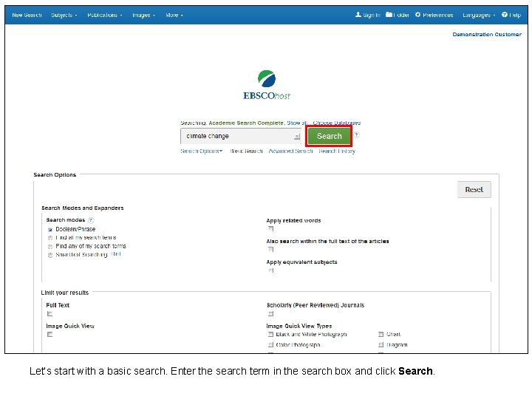Check Scholarly (Peer Reviewed) Journals checkbox
532x399 pixels.
coord(270,314)
